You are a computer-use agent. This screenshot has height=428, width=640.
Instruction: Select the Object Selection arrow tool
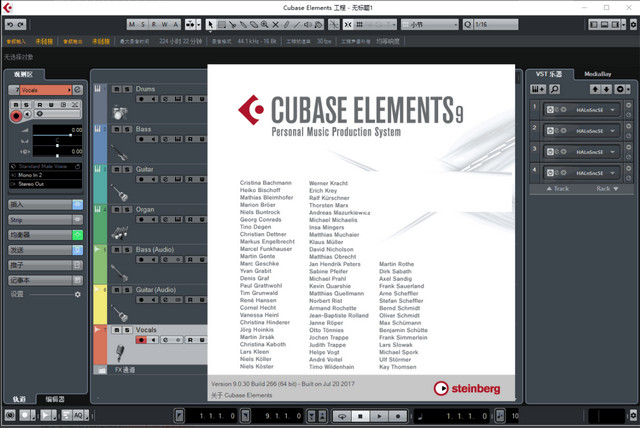[211, 25]
